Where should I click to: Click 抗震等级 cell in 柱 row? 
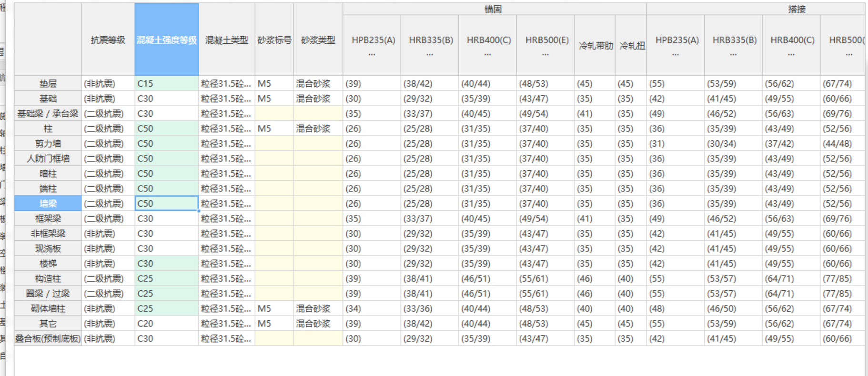click(x=108, y=129)
